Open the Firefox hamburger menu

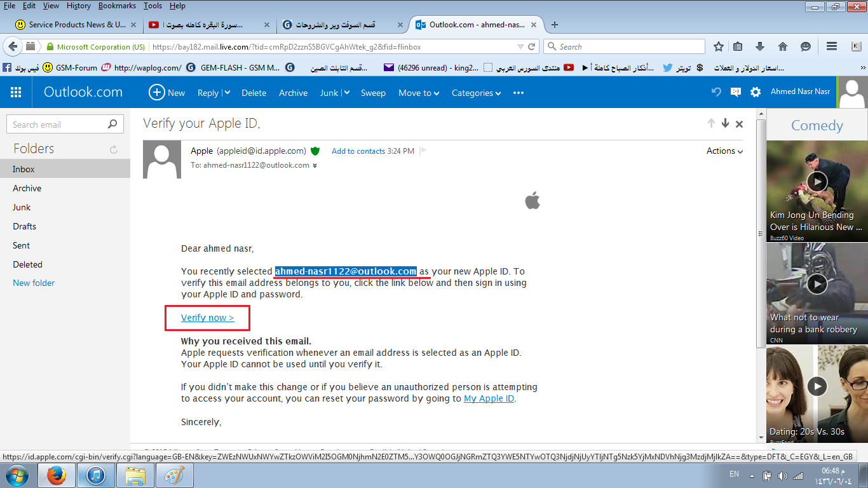coord(831,46)
